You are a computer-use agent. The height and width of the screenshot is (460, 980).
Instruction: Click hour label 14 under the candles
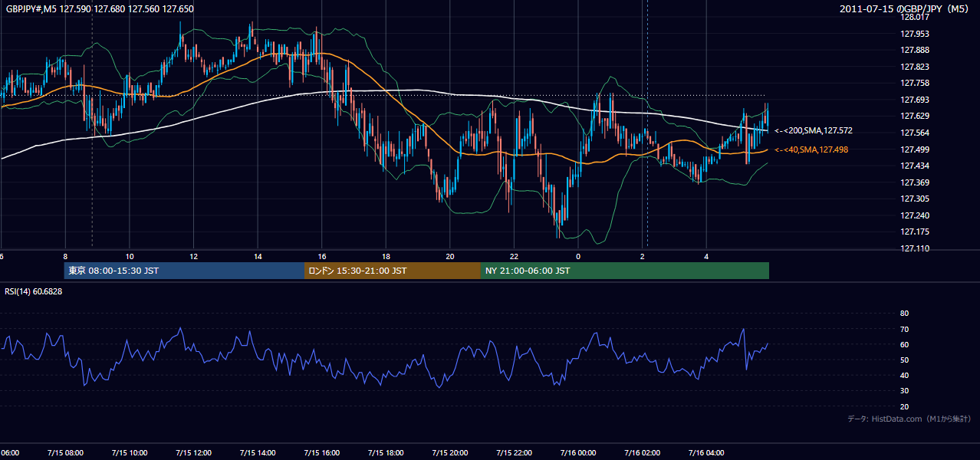(x=258, y=257)
